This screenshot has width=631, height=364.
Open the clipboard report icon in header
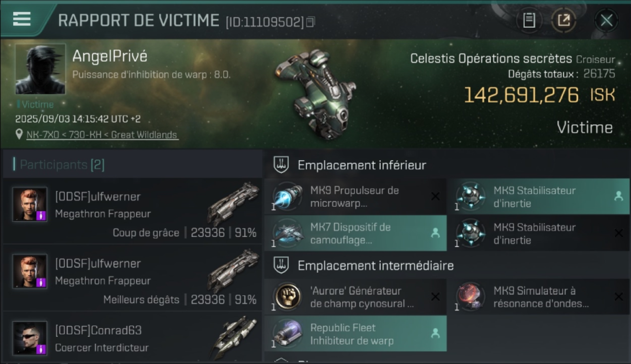pos(529,20)
